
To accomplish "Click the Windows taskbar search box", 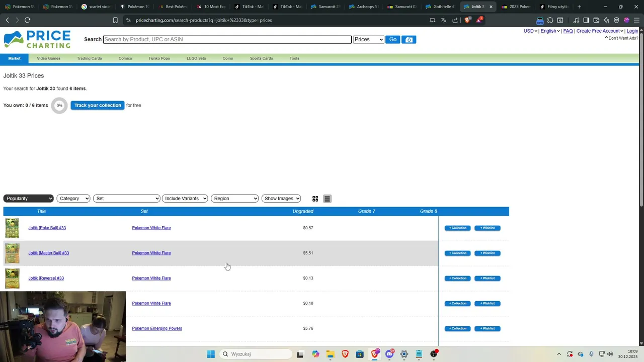I will 255,354.
